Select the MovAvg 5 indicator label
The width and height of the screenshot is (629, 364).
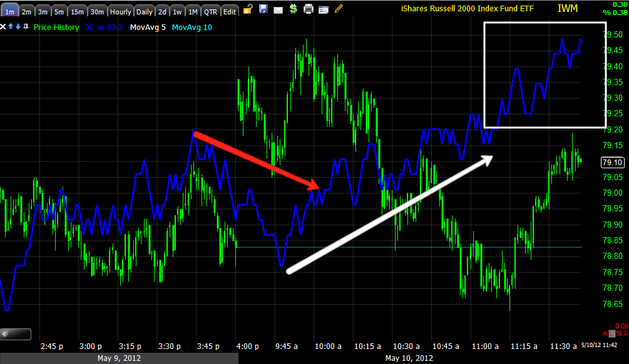click(x=148, y=28)
